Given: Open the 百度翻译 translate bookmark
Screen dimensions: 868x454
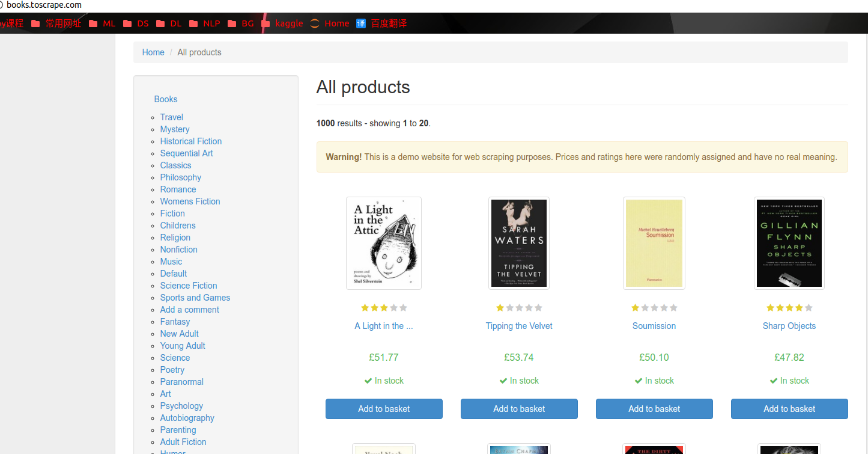Looking at the screenshot, I should click(381, 23).
